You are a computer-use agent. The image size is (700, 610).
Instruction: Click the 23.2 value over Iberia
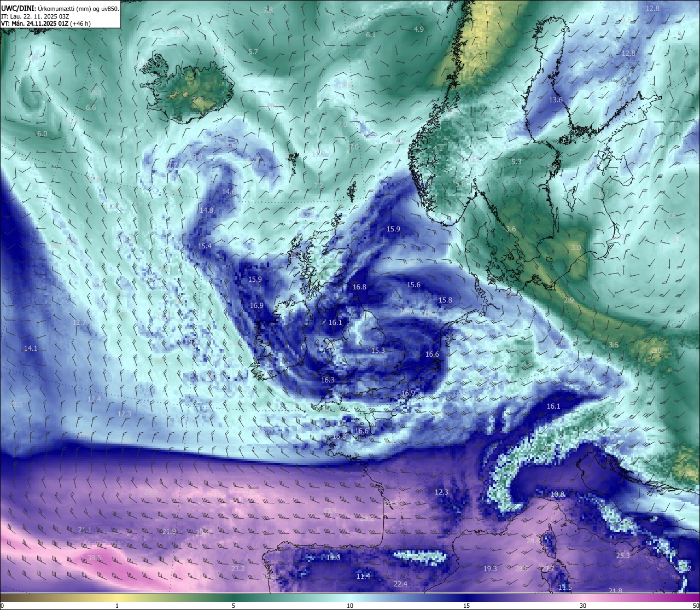[238, 569]
